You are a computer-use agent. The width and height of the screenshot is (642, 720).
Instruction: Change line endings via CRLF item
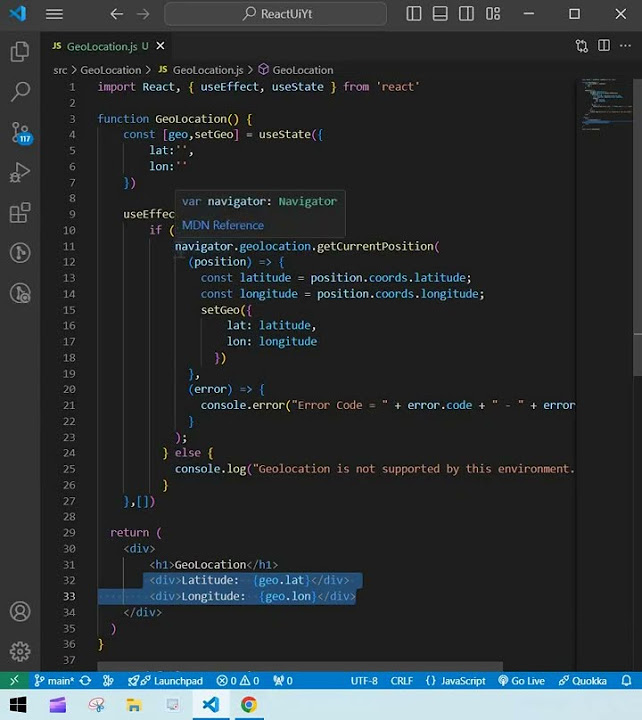click(401, 681)
